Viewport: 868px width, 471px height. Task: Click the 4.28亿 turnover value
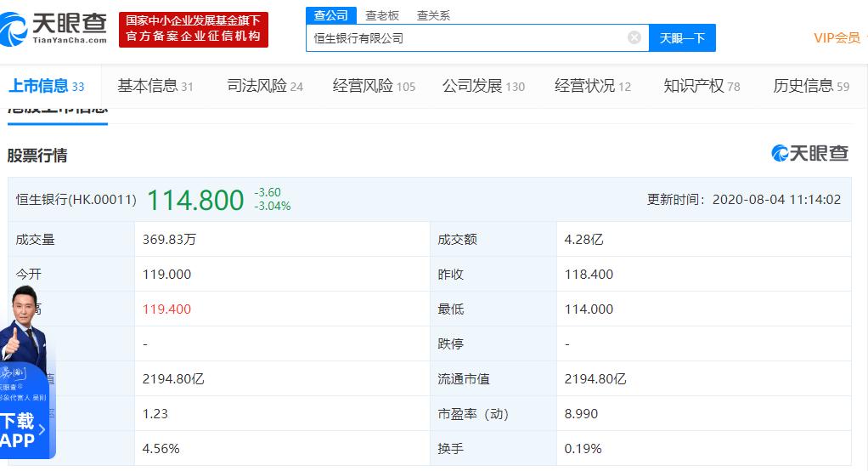(583, 240)
